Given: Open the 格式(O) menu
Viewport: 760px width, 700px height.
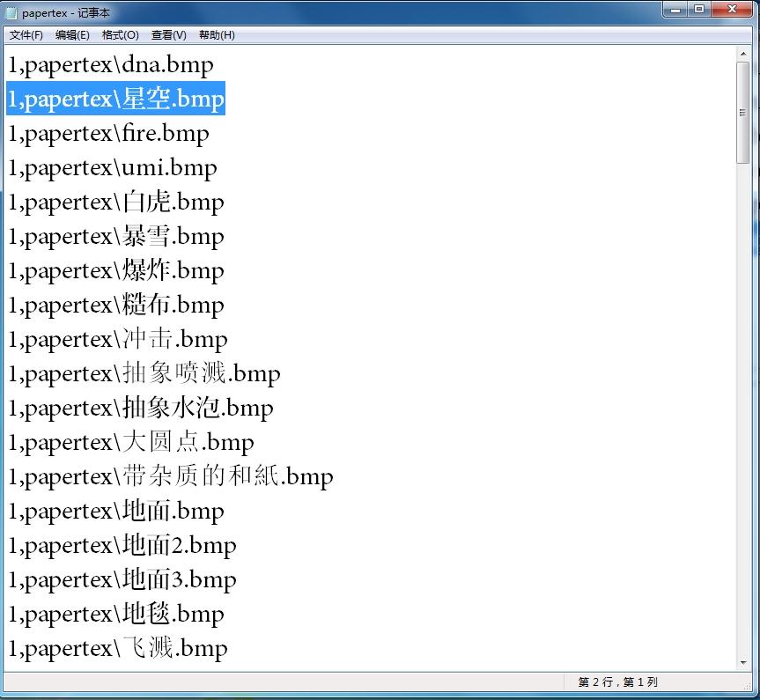Looking at the screenshot, I should 120,35.
